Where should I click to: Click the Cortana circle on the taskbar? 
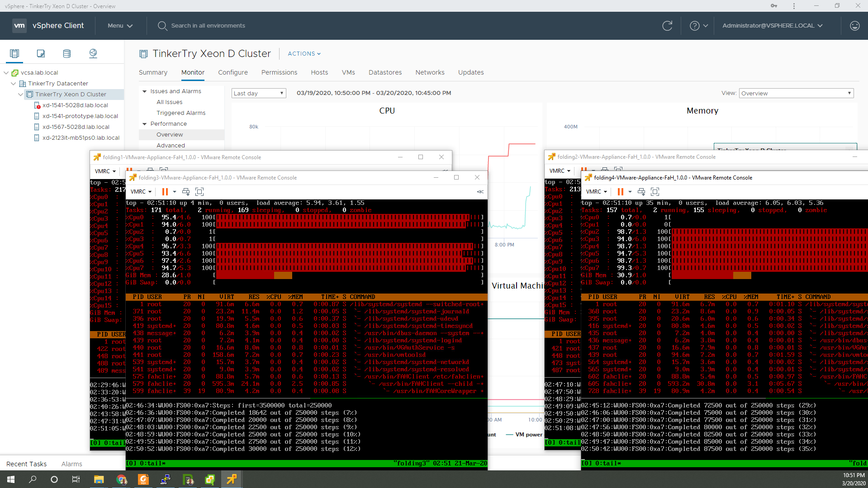tap(54, 479)
